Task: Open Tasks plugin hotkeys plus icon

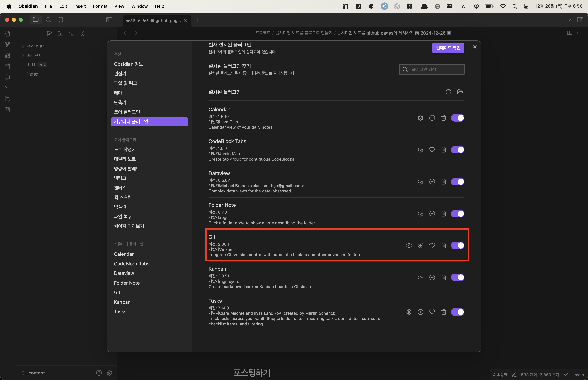Action: coord(420,312)
